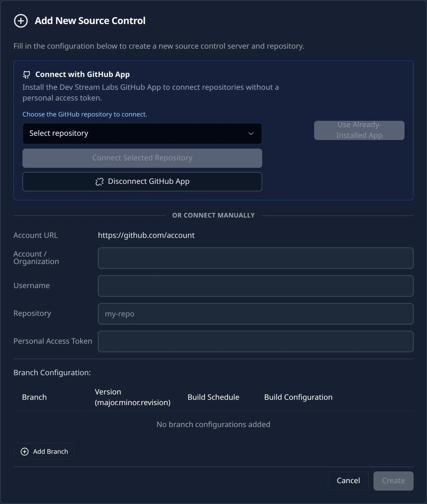Click the Branch column header
Viewport: 427px width, 504px height.
(x=34, y=397)
